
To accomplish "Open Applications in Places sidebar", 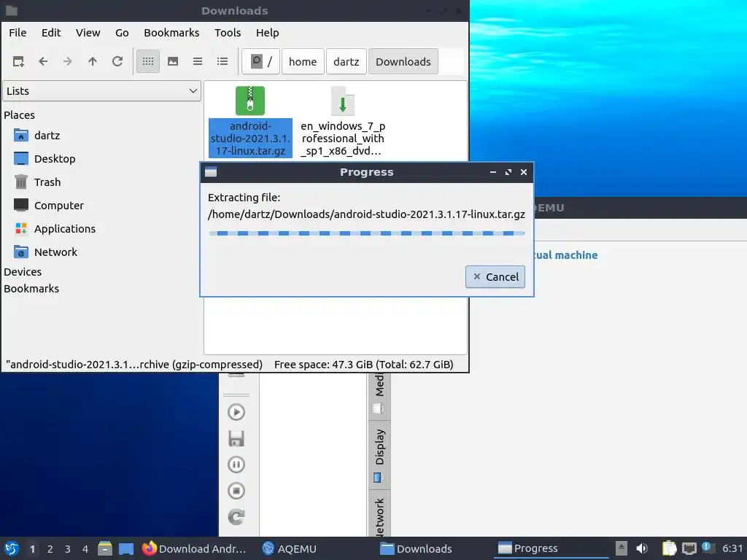I will [64, 229].
